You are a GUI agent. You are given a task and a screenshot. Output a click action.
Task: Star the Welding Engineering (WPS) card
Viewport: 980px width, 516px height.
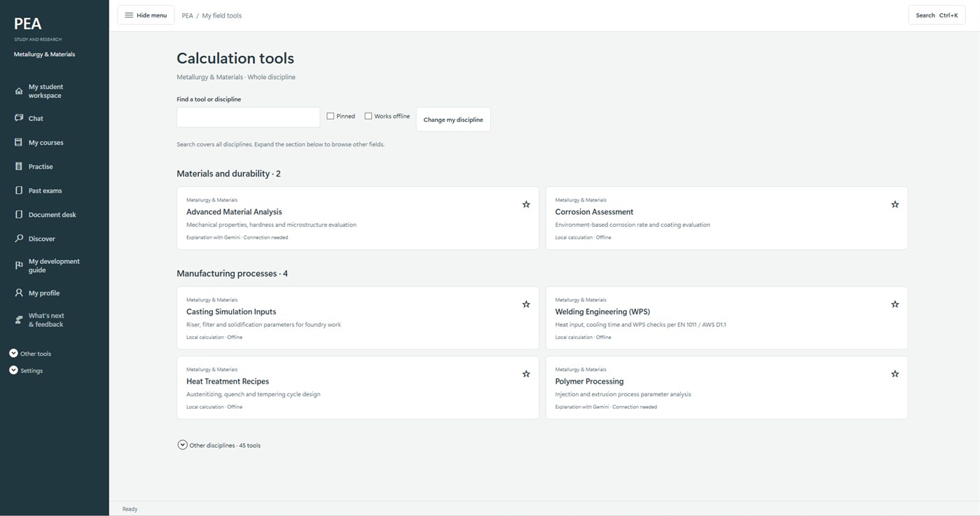click(895, 305)
